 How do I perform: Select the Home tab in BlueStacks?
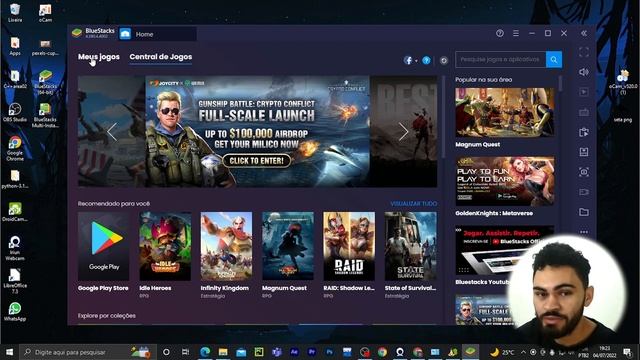(x=158, y=34)
